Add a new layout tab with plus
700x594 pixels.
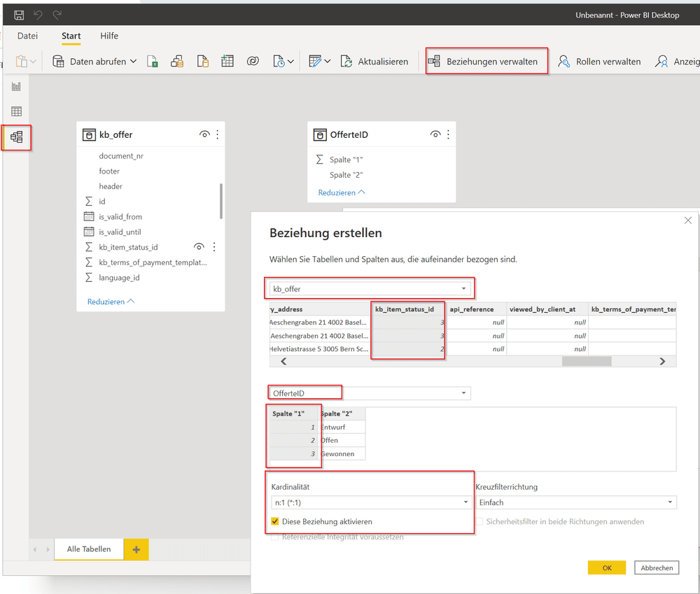[136, 549]
